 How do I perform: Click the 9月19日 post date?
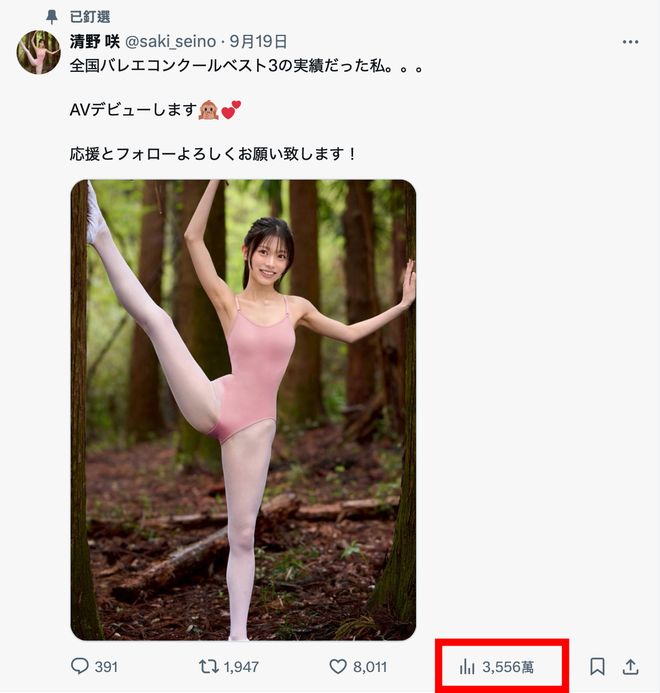click(x=258, y=42)
